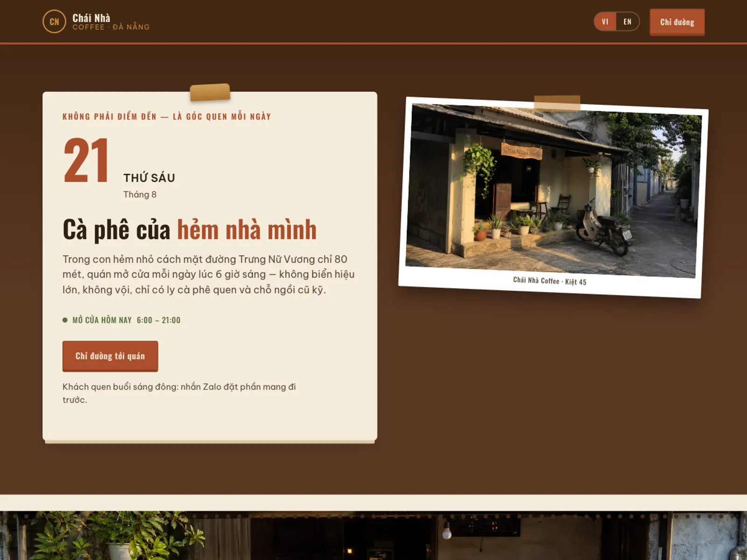Screen dimensions: 747x560
Task: Click the COFFEE · ĐÀ NẴNG subtitle
Action: click(x=111, y=27)
